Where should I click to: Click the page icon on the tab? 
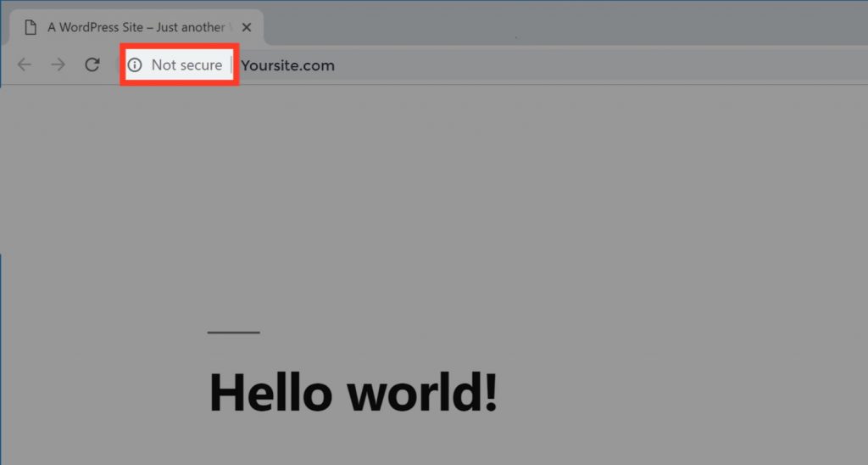pos(31,27)
